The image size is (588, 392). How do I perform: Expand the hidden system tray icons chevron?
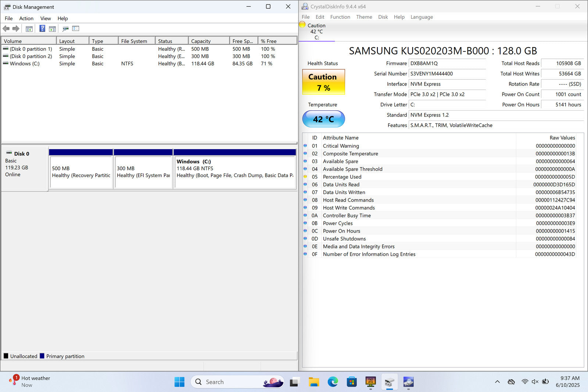[x=497, y=382]
